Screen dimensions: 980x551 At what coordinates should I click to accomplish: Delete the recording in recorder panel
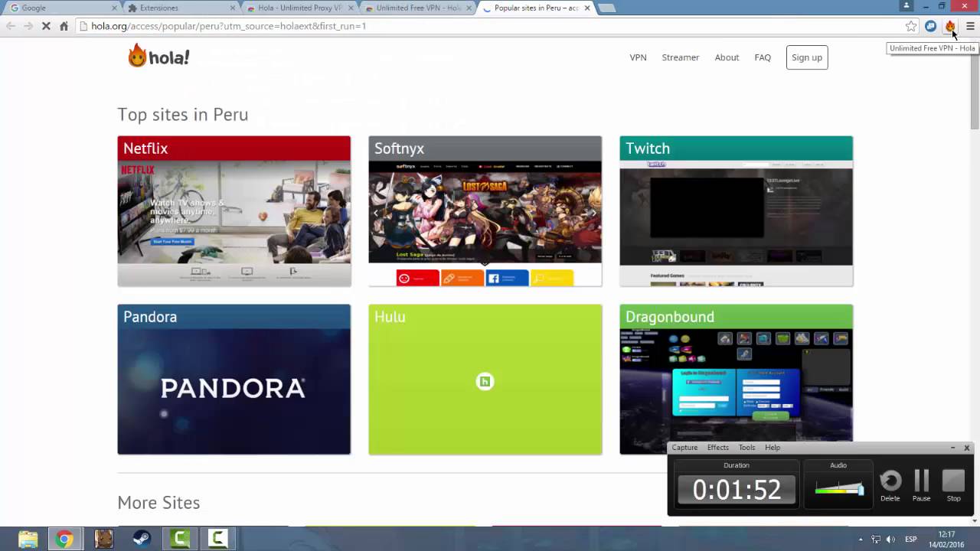click(890, 486)
